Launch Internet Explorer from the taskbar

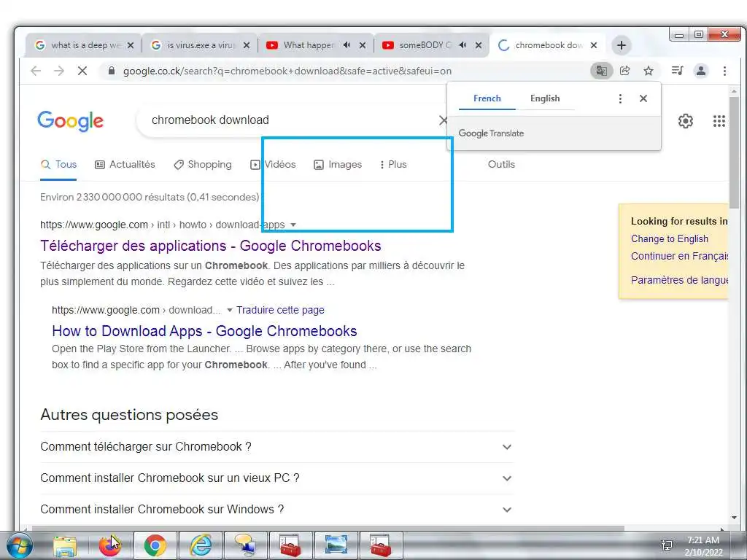point(201,545)
